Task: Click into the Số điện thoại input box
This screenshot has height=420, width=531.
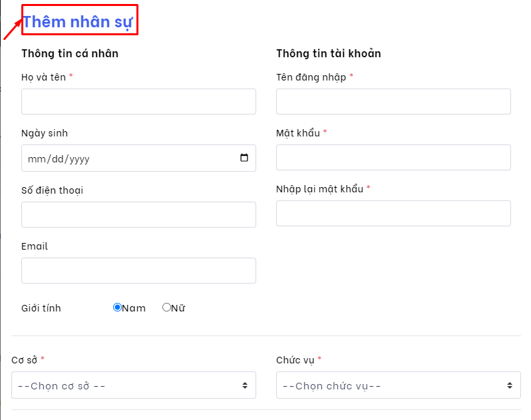Action: (x=138, y=215)
